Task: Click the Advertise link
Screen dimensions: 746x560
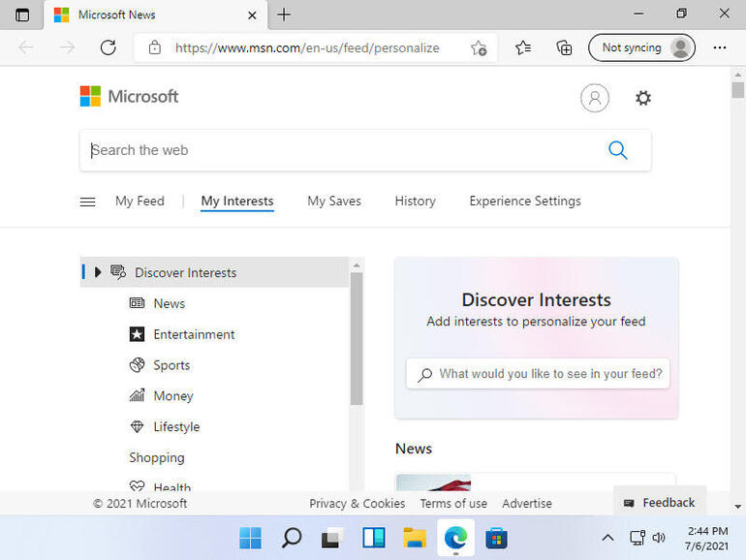Action: point(527,504)
